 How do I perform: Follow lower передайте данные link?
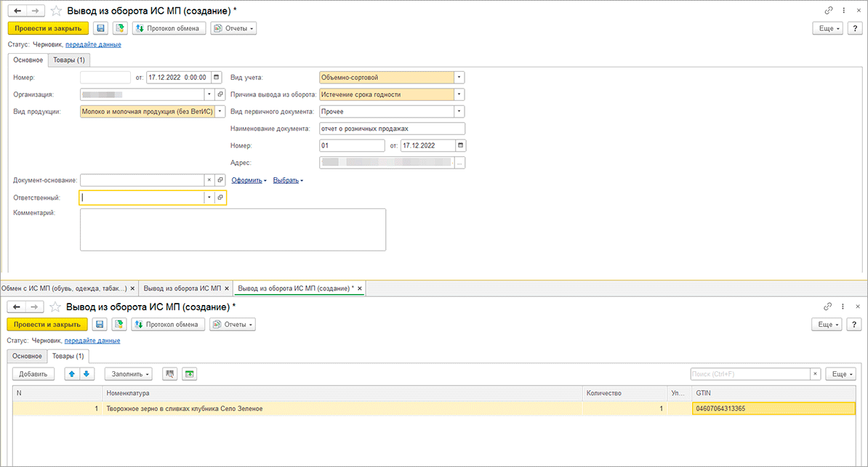[x=92, y=341]
